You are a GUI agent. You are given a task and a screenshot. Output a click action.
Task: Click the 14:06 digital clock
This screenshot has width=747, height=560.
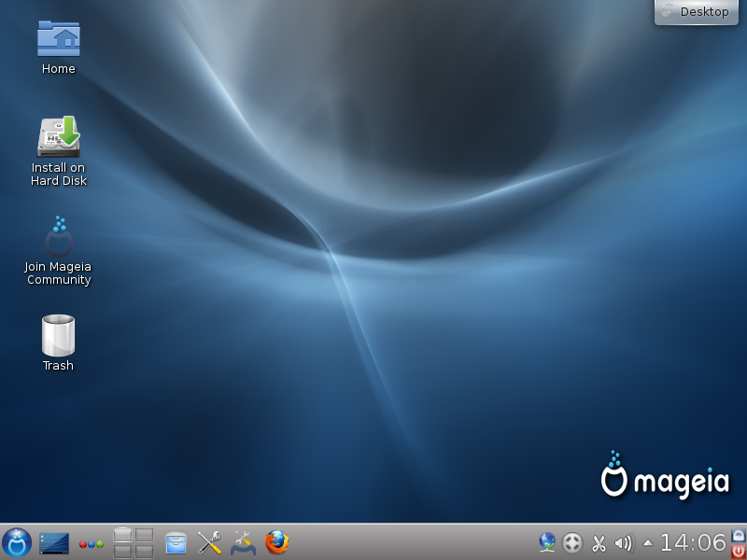693,542
